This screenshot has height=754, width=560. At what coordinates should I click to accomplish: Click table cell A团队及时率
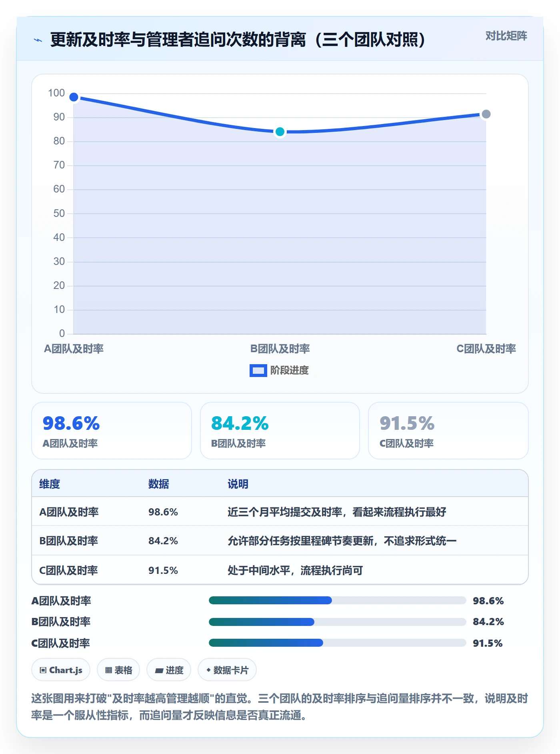pyautogui.click(x=69, y=512)
